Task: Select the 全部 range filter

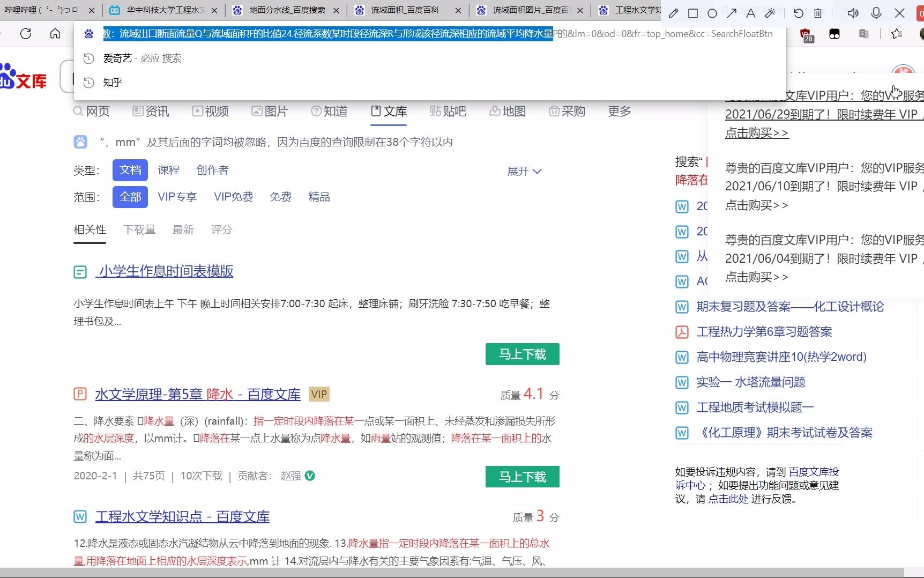Action: [130, 197]
